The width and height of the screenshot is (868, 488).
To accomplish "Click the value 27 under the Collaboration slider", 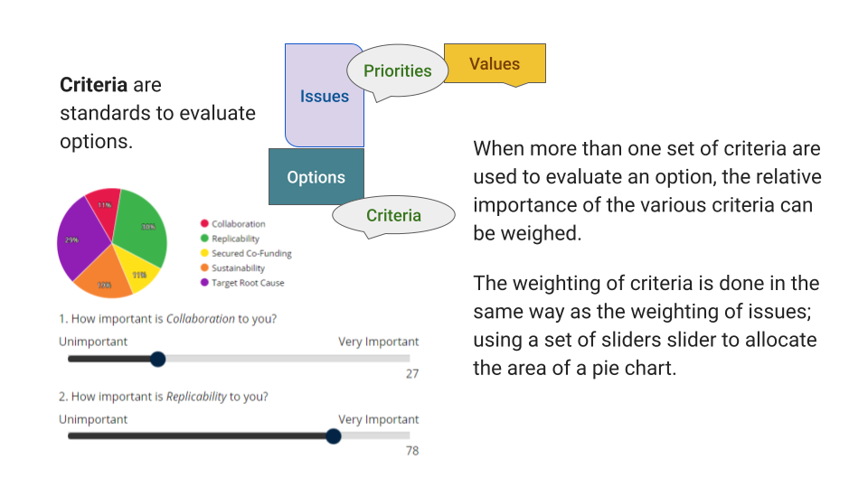I will click(x=411, y=374).
